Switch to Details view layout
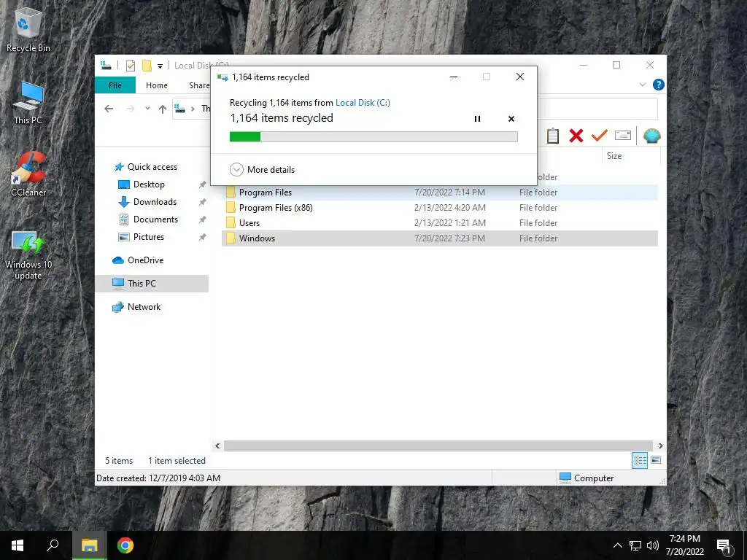Screen dimensions: 747x560 pos(639,460)
